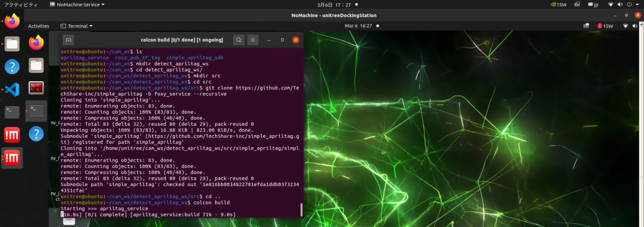
Task: Open the tray icon left of remote 15W indicator
Action: click(x=587, y=26)
